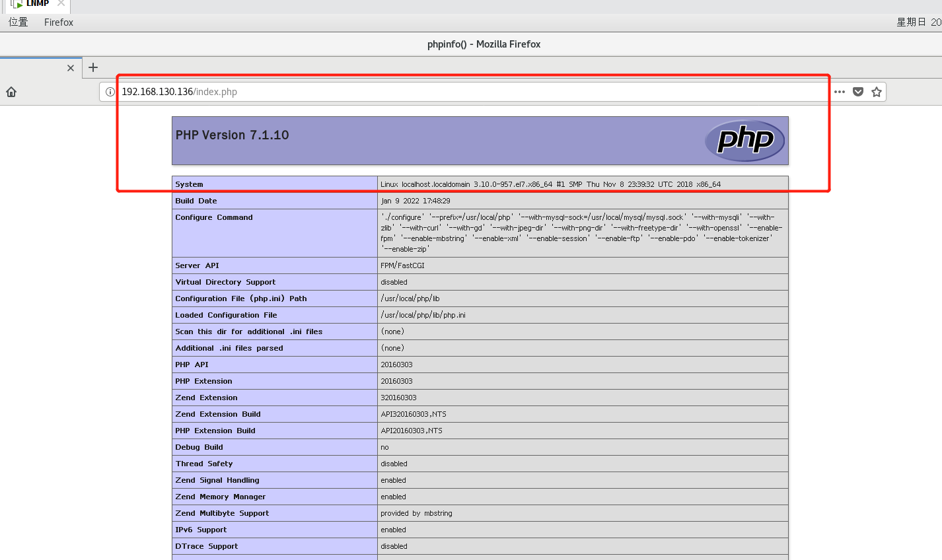Select the Configure Command label
This screenshot has height=560, width=942.
point(214,217)
